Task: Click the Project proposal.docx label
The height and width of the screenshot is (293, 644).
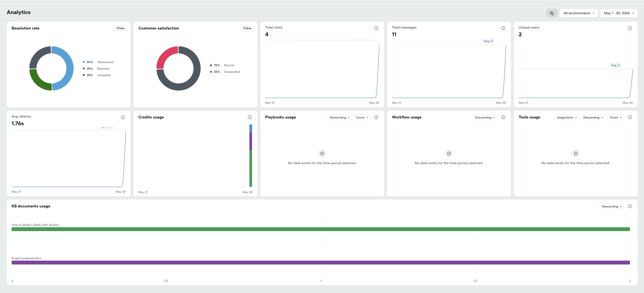Action: click(x=26, y=258)
